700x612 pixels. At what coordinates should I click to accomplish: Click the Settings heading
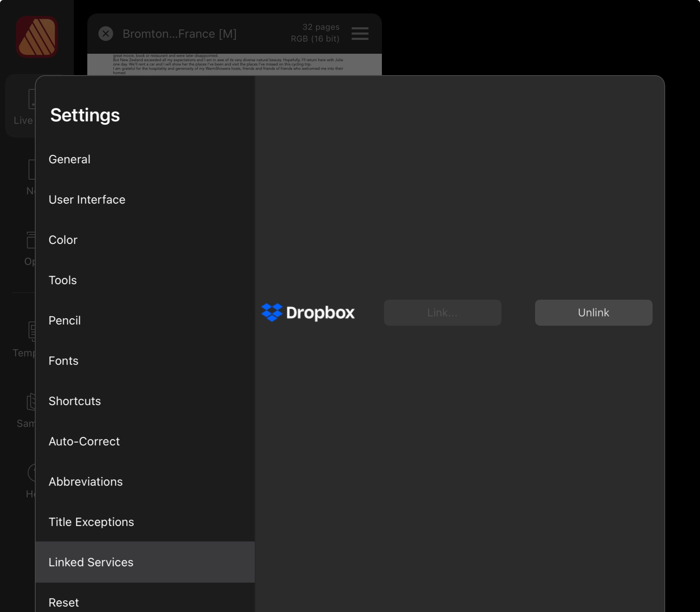pos(85,115)
